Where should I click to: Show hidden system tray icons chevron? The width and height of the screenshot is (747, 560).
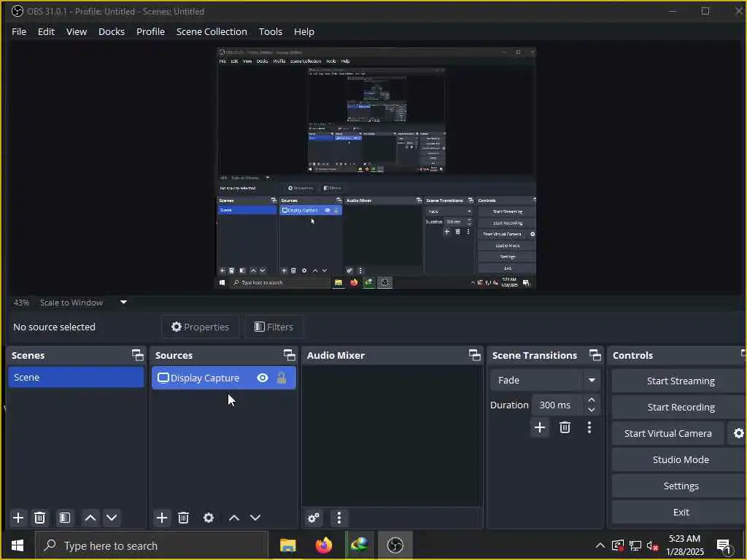[x=600, y=545]
